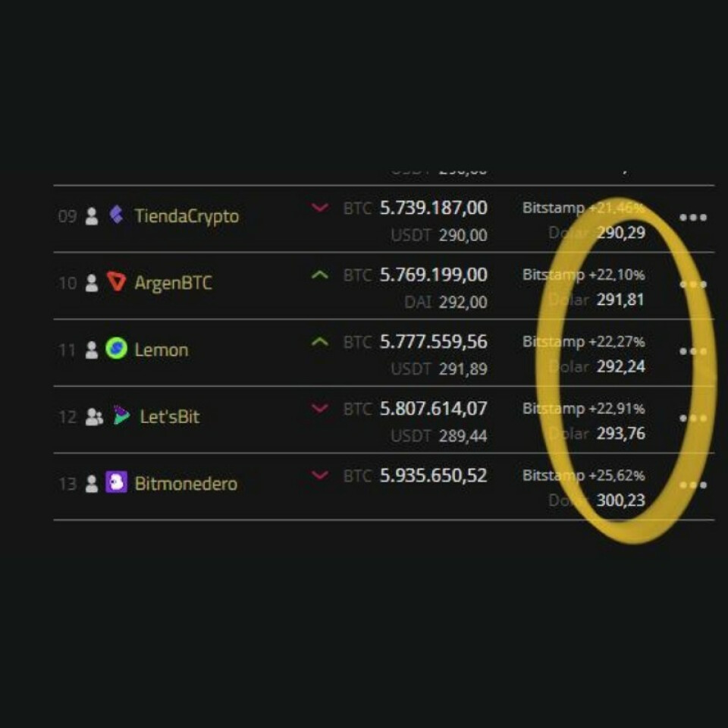
Task: Click the person icon beside Bitmonedero
Action: click(x=92, y=483)
